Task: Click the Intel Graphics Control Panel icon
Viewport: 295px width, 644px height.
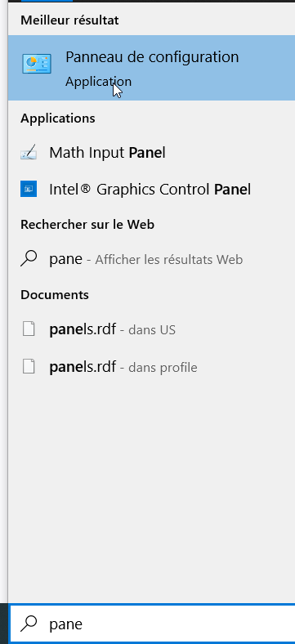Action: (x=29, y=189)
